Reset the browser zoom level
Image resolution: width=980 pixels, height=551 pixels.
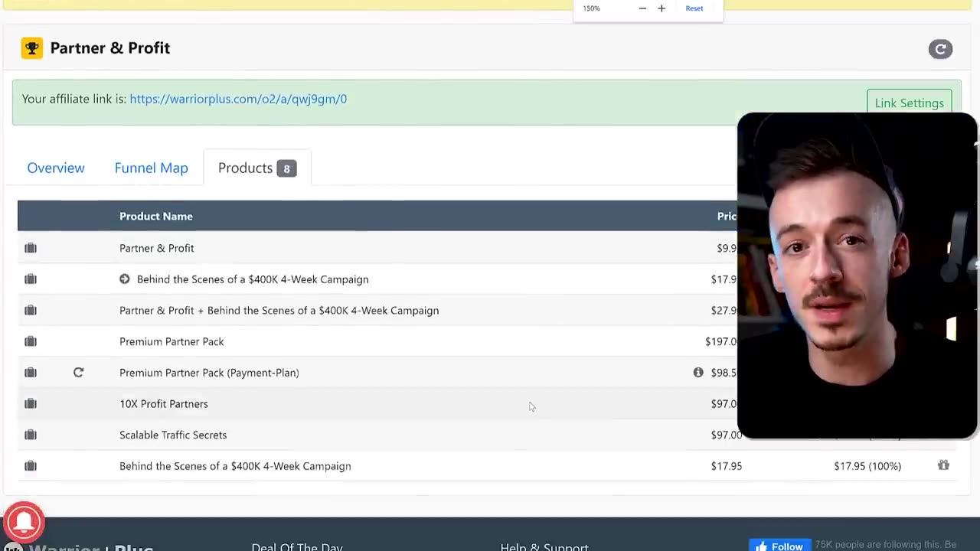(694, 8)
